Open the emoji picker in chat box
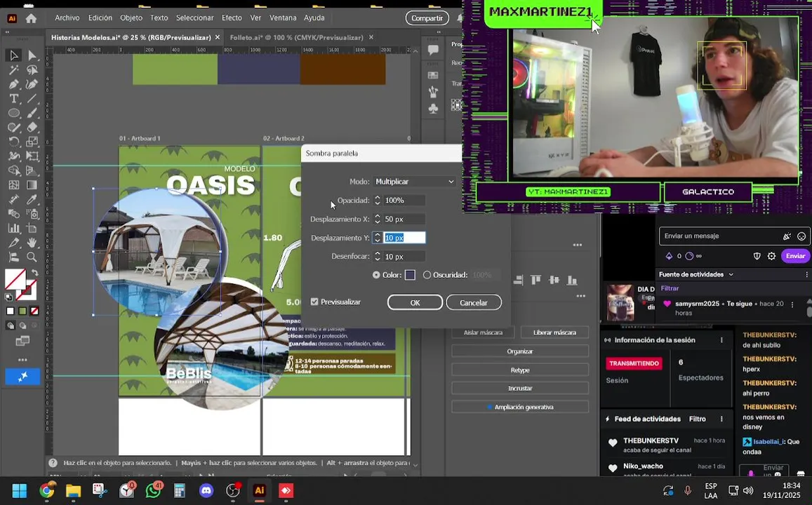812x505 pixels. tap(801, 236)
